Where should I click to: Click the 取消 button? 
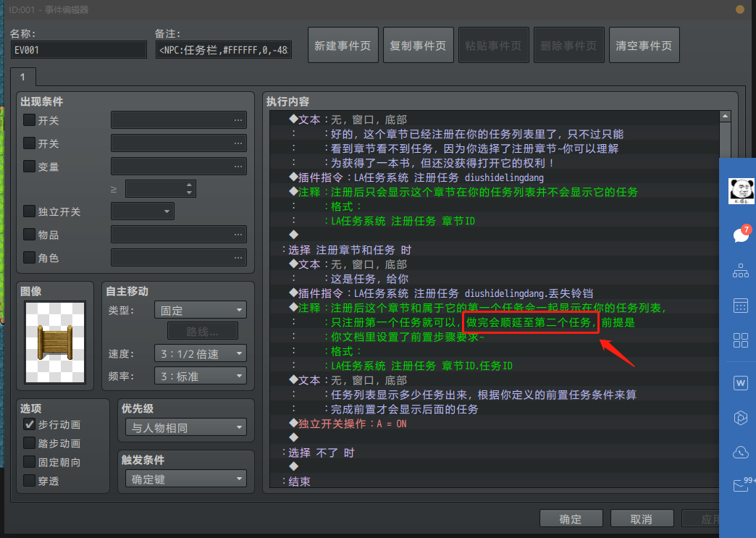[642, 518]
